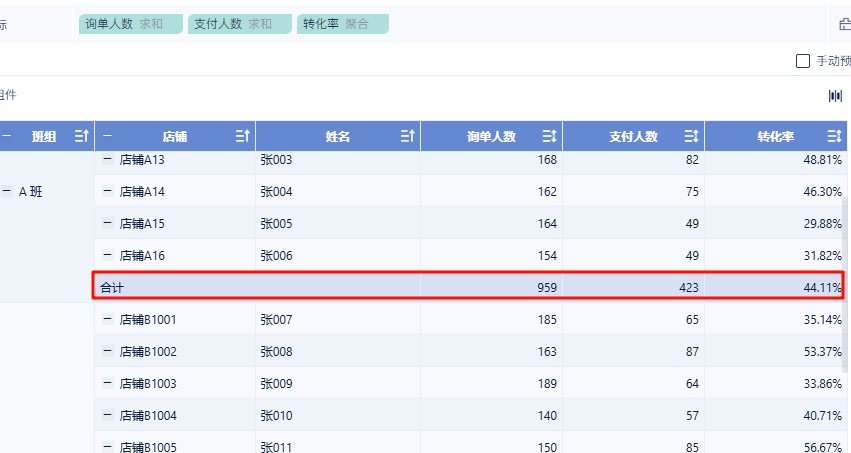Collapse the 店铺B1003 row
This screenshot has width=851, height=453.
click(107, 383)
